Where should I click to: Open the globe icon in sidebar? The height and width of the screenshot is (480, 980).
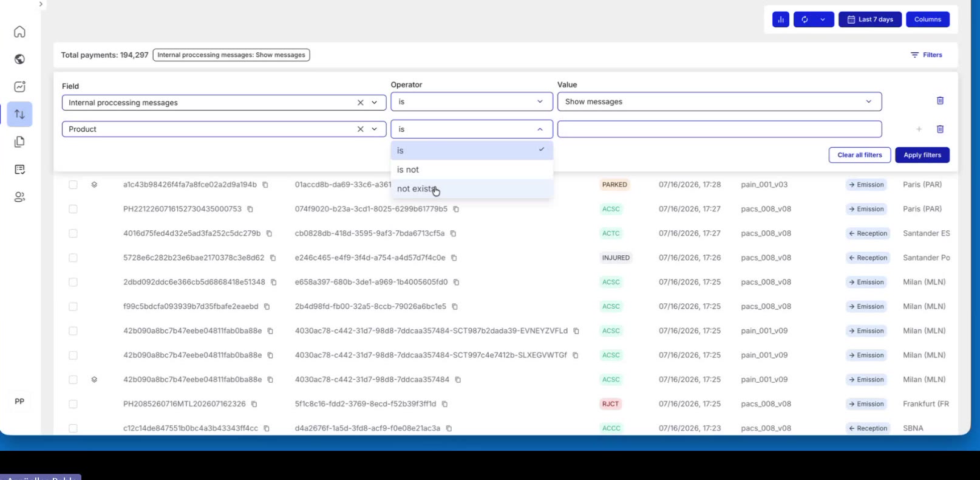click(x=19, y=59)
